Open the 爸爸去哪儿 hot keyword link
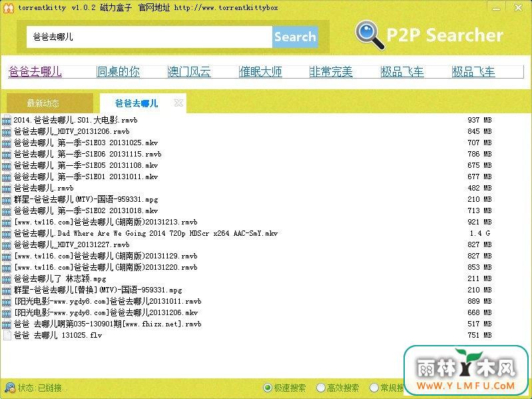 35,71
